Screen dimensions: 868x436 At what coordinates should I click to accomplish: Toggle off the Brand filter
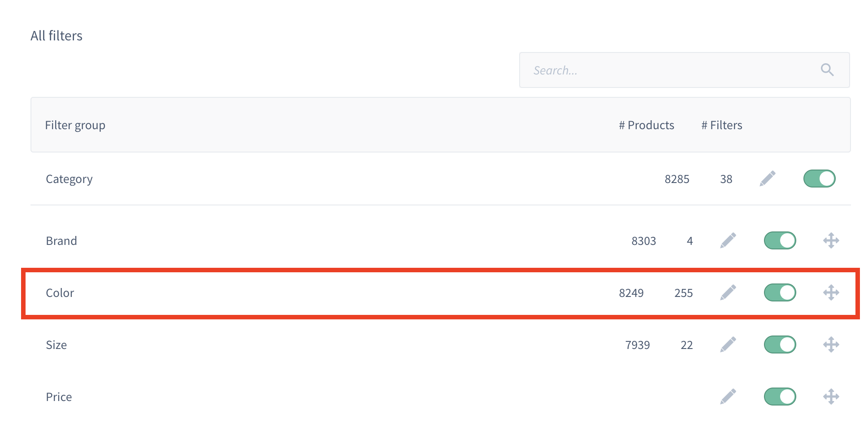780,240
